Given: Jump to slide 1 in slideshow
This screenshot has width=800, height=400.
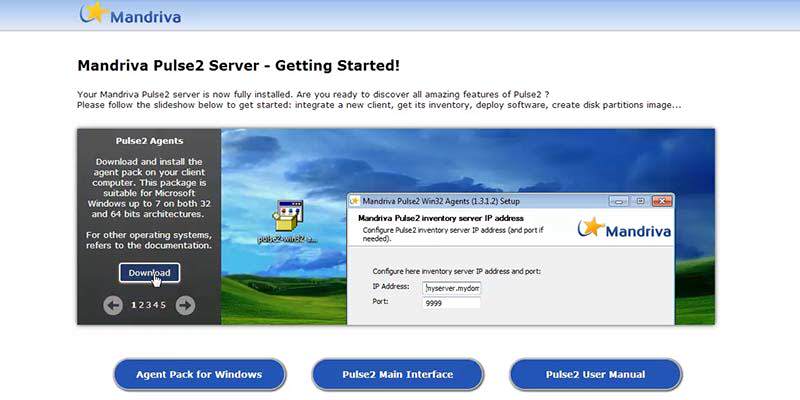Looking at the screenshot, I should pos(134,305).
